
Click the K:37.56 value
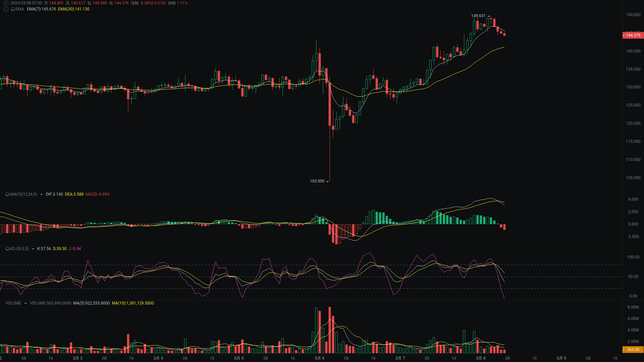[44, 249]
